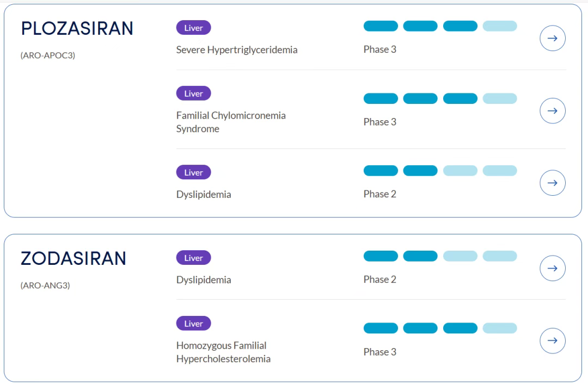Screen dimensions: 588x385
Task: Click arrow icon for Familial Chylomicronemia Syndrome
Action: 552,111
